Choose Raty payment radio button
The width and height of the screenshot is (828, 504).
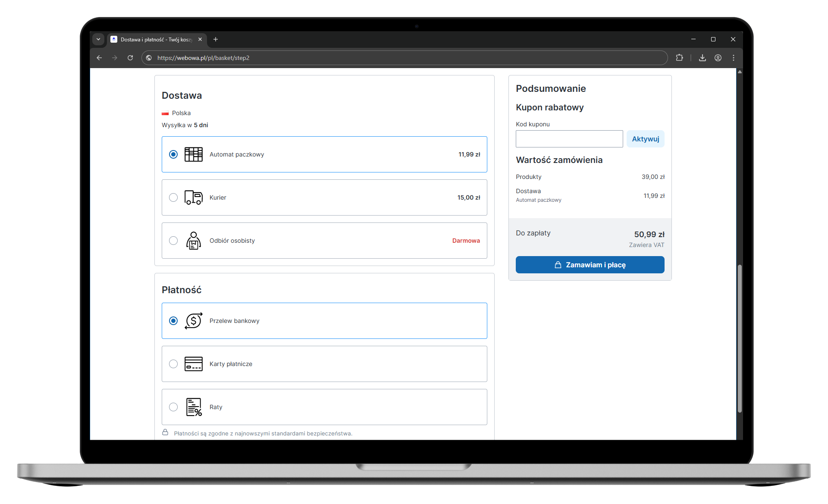pyautogui.click(x=173, y=407)
